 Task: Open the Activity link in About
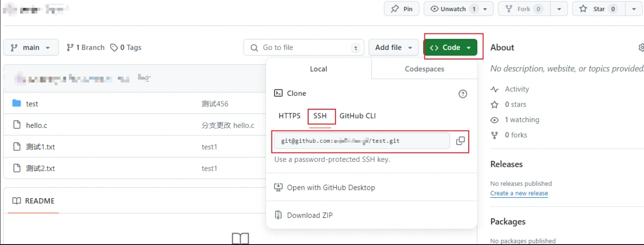point(517,89)
